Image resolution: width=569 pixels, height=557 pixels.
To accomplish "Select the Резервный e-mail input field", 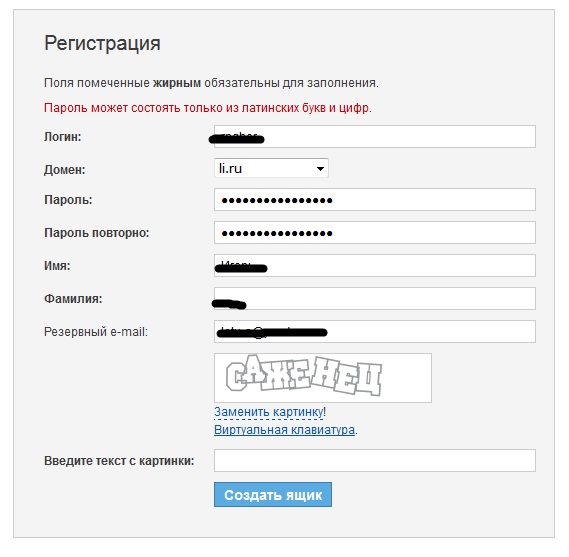I will click(374, 332).
